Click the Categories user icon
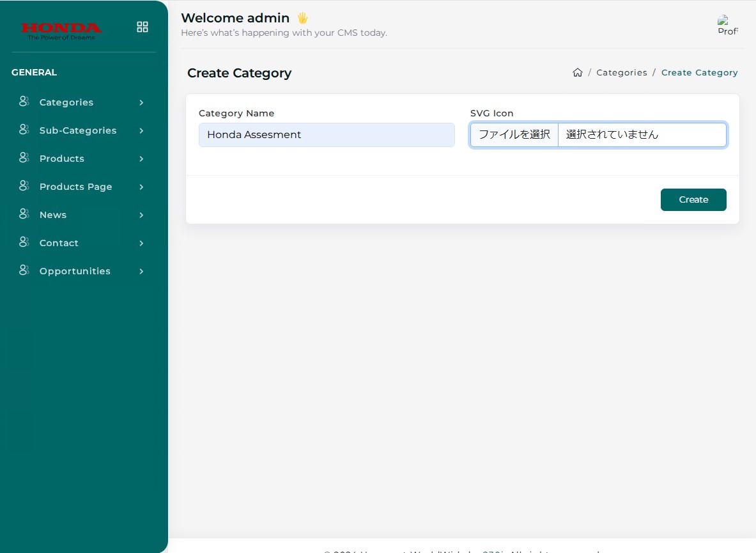The image size is (756, 553). click(24, 102)
